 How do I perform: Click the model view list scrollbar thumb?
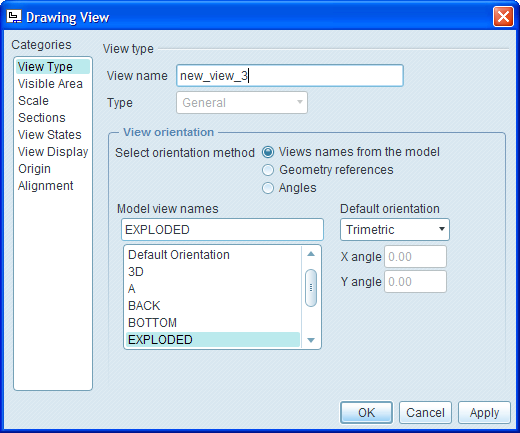point(311,288)
